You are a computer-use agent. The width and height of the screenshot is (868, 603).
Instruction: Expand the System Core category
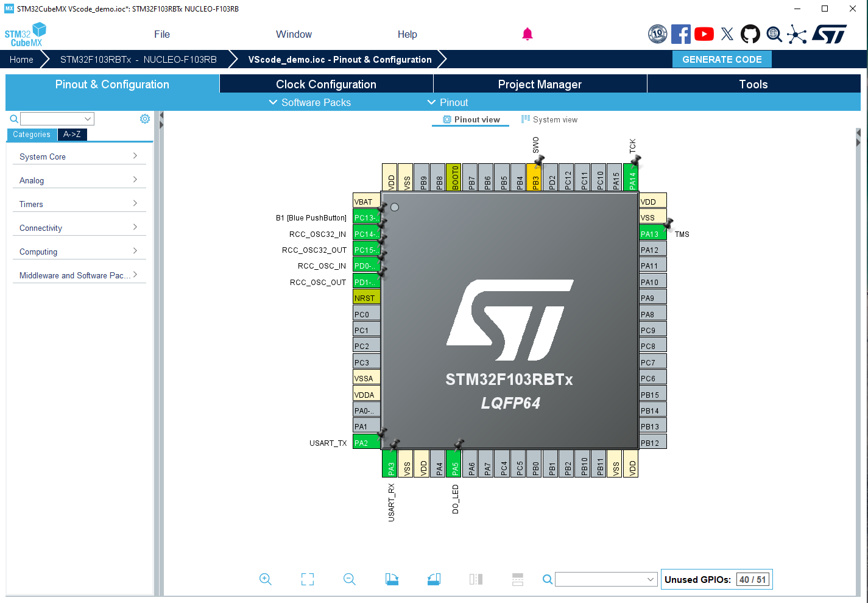click(x=79, y=157)
